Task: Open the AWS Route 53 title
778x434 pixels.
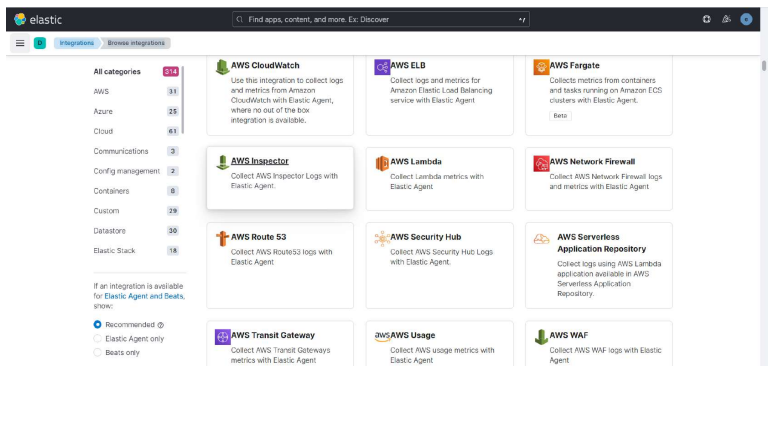Action: point(259,237)
